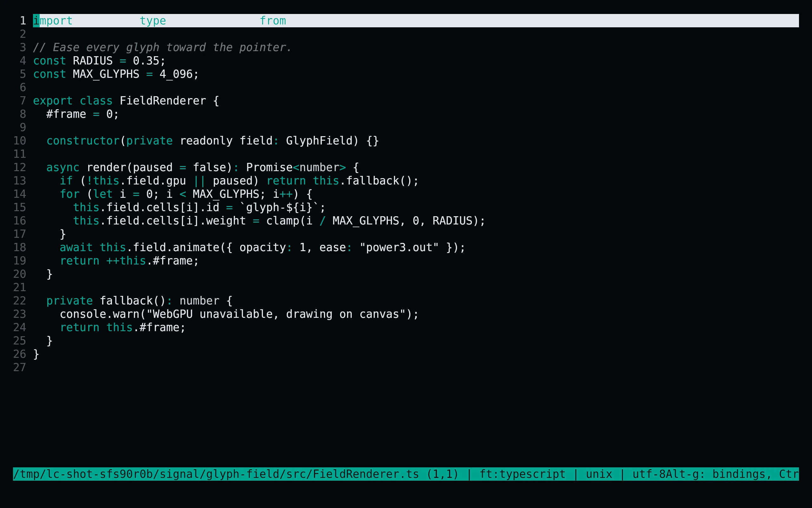Click 'weight' property on line 16
Viewport: 812px width, 508px height.
[226, 221]
